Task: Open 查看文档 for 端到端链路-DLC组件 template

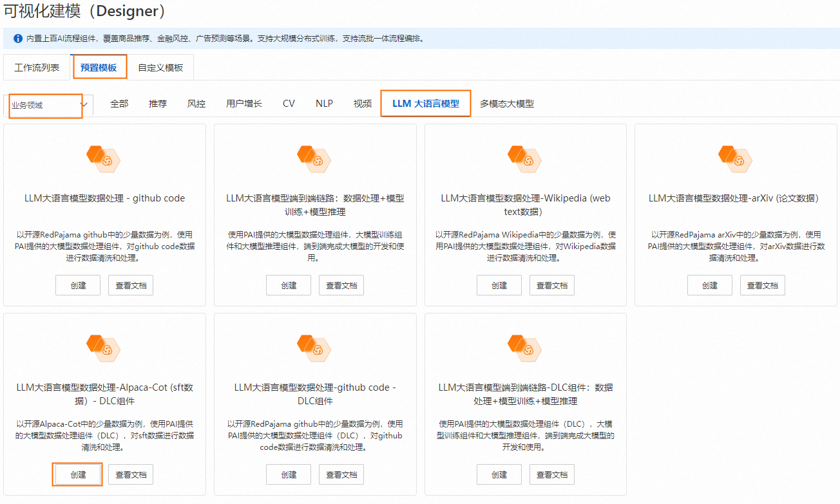Action: [x=552, y=474]
